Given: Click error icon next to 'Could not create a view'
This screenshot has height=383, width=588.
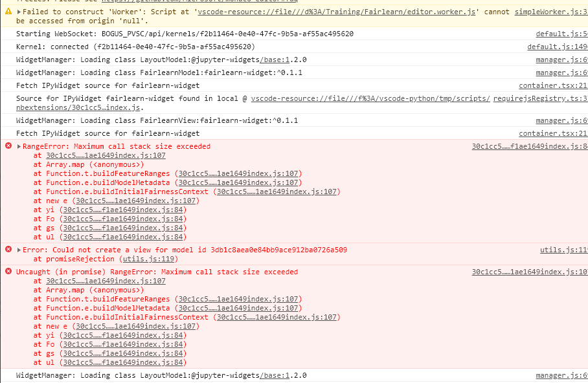Looking at the screenshot, I should [8, 249].
